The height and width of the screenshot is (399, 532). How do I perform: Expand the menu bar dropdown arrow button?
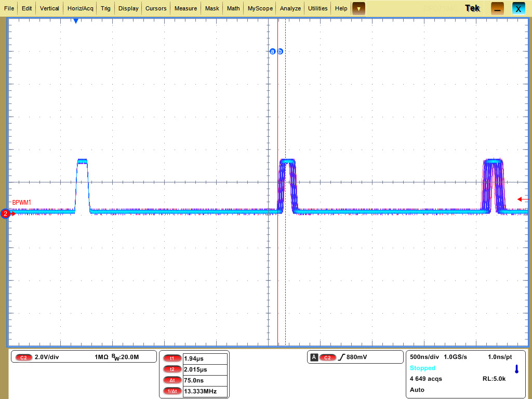pyautogui.click(x=358, y=8)
